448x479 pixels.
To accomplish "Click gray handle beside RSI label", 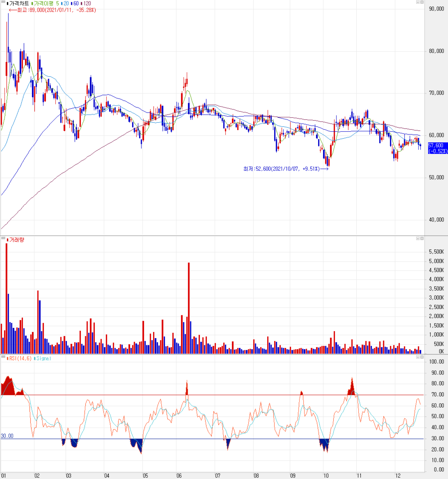I will pyautogui.click(x=3, y=357).
